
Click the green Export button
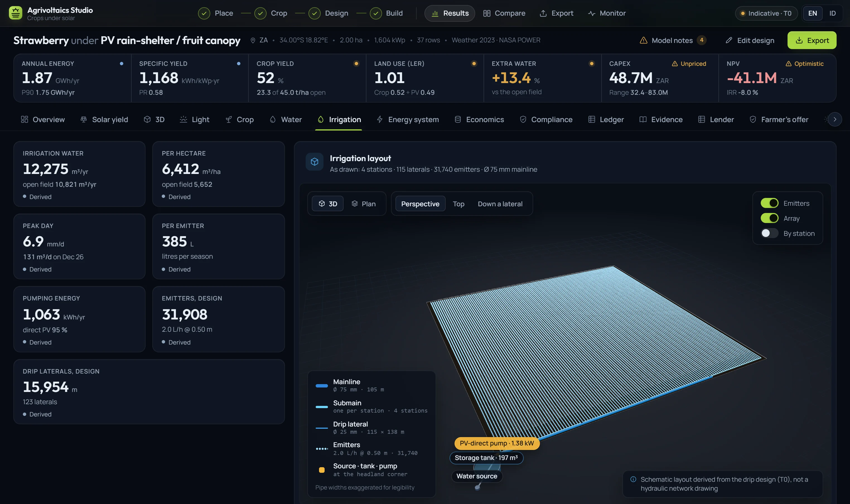pyautogui.click(x=812, y=40)
